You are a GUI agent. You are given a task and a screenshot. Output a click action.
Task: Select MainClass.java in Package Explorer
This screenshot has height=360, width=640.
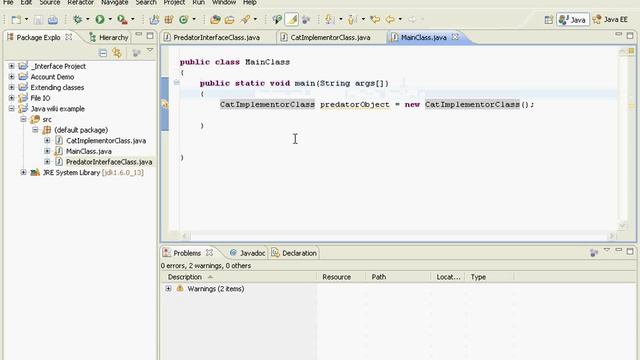(89, 151)
